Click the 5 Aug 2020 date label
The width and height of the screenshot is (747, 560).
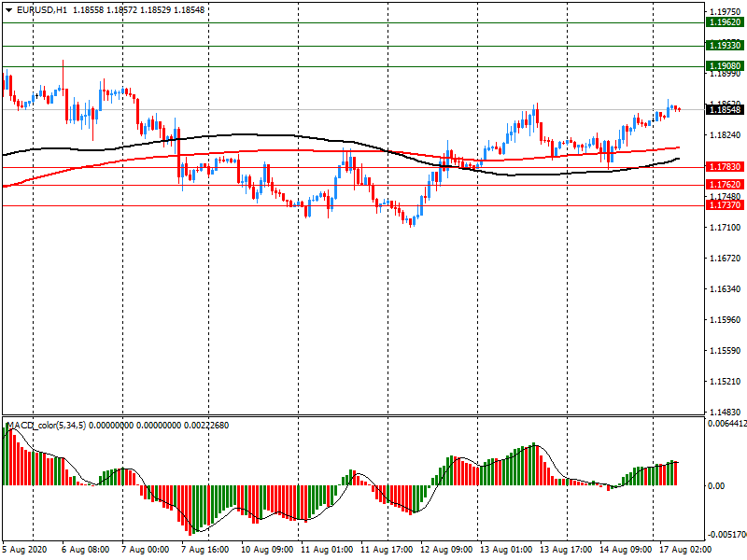pos(25,551)
